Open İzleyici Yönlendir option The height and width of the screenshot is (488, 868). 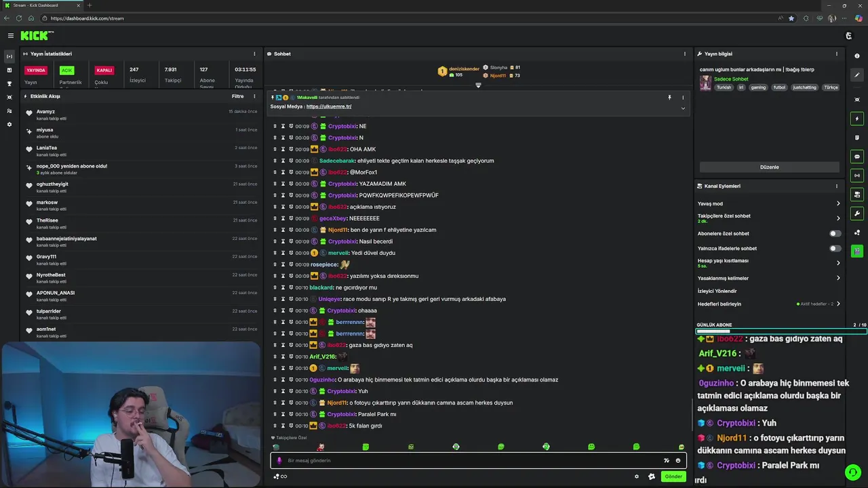click(717, 291)
